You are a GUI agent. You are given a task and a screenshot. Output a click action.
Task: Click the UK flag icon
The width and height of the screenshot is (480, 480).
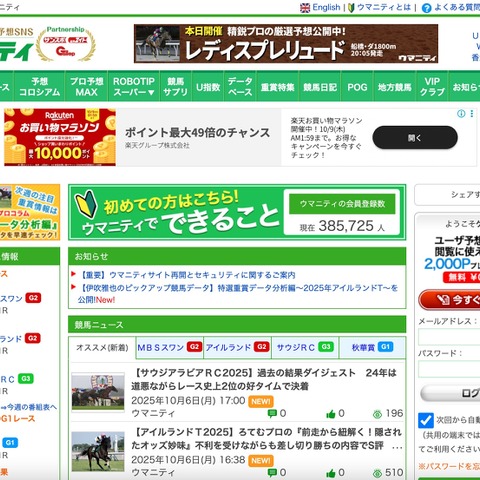click(305, 8)
